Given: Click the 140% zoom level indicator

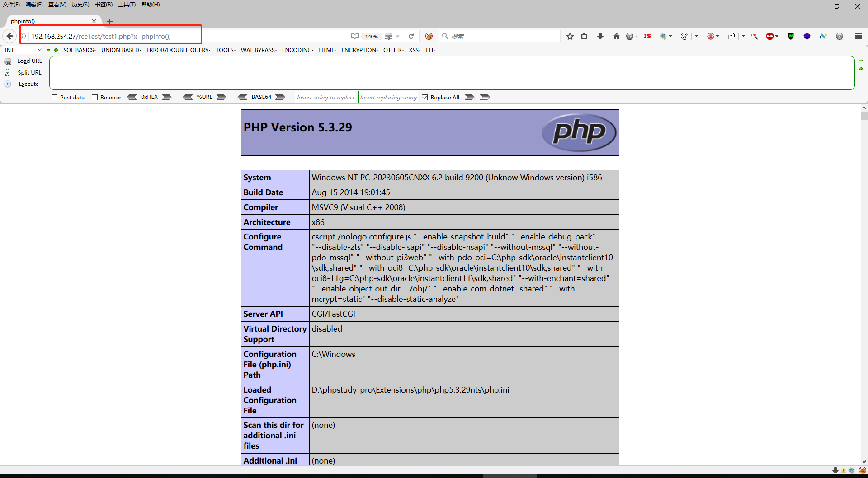Looking at the screenshot, I should coord(372,37).
